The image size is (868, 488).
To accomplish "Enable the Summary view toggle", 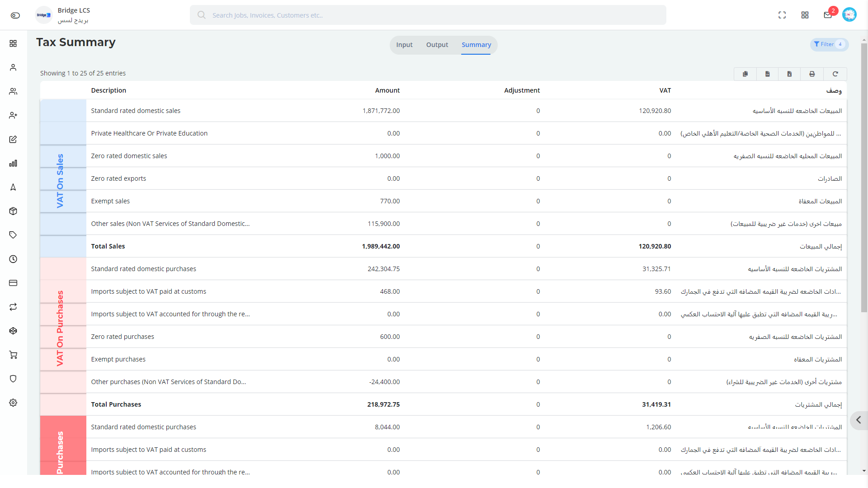I will pyautogui.click(x=476, y=45).
